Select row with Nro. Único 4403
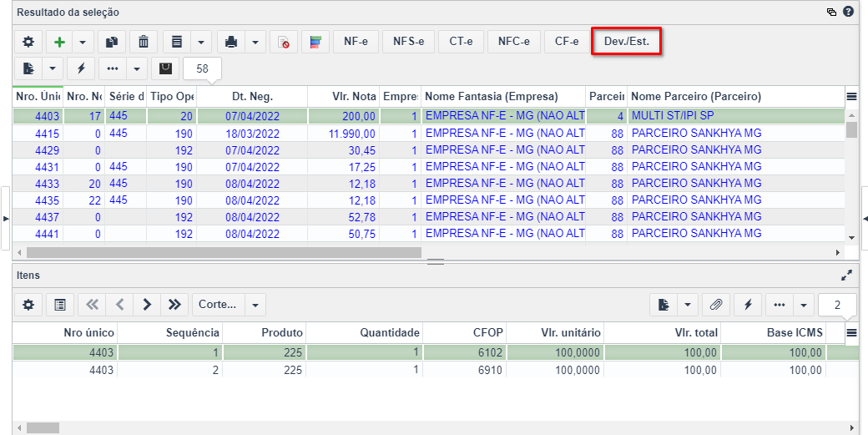 pos(429,116)
